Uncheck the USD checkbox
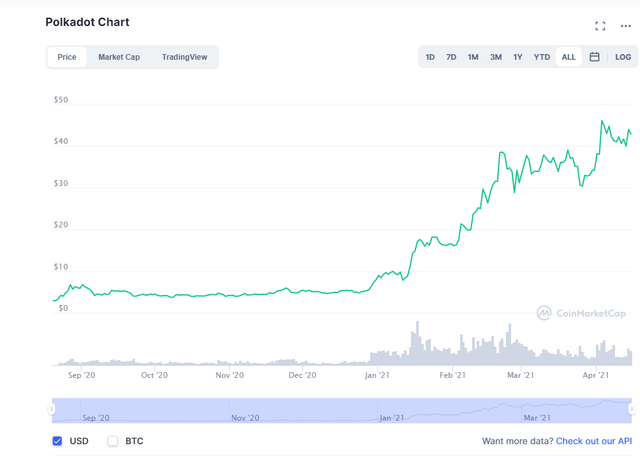 [57, 441]
